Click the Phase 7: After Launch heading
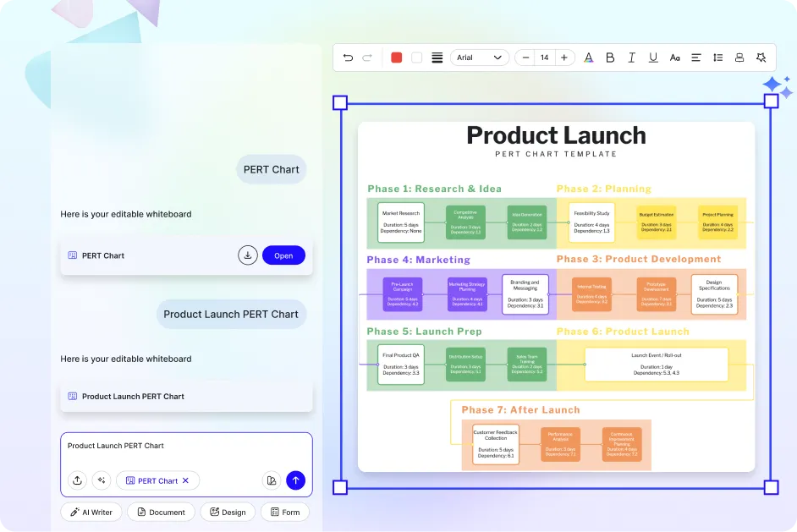This screenshot has width=797, height=532. 520,410
